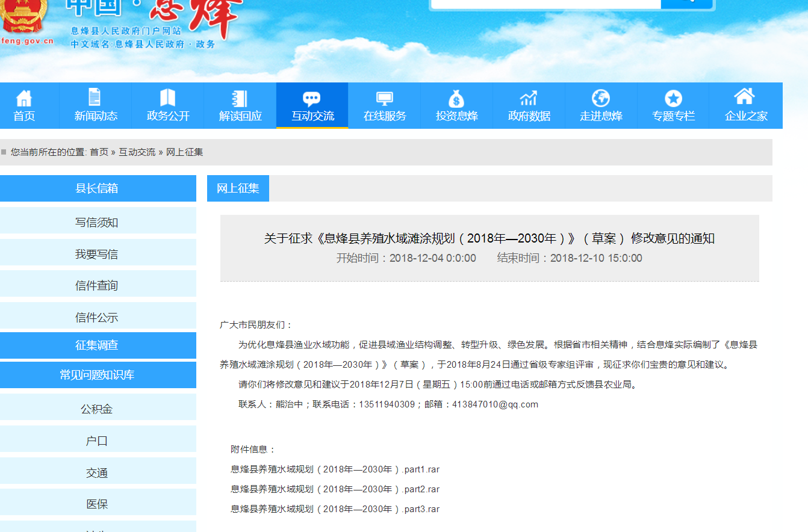Click the monitor icon above 在线服务

click(384, 98)
